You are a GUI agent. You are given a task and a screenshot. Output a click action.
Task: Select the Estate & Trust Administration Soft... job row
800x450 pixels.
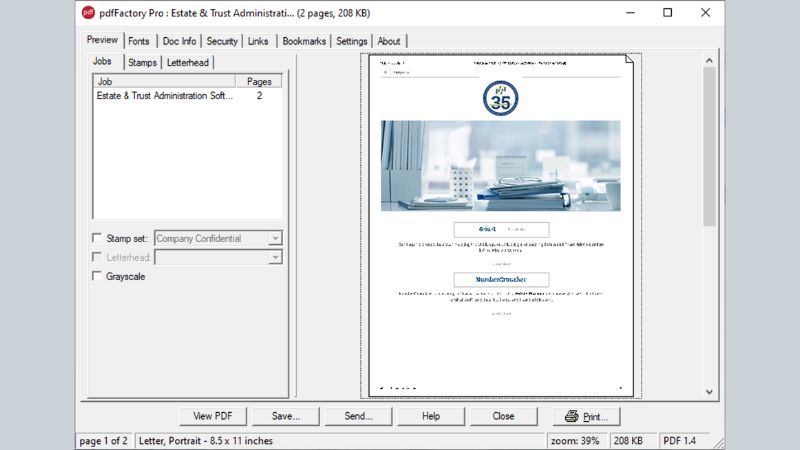187,96
